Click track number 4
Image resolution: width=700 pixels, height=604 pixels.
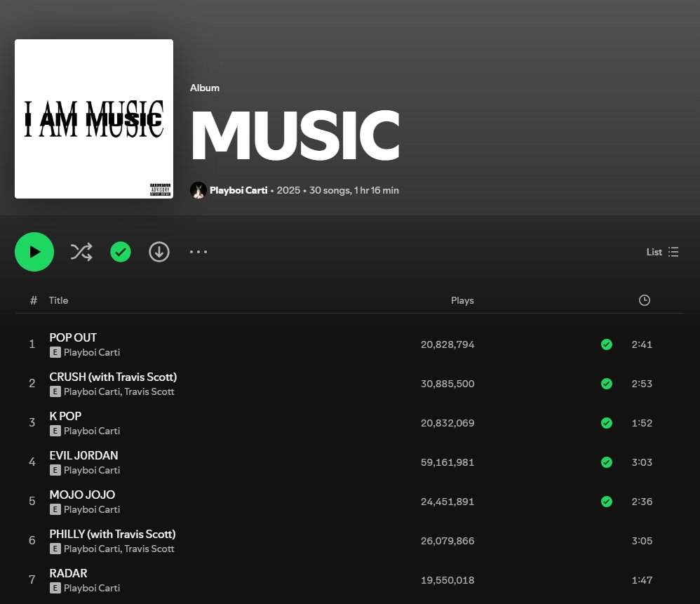point(32,462)
